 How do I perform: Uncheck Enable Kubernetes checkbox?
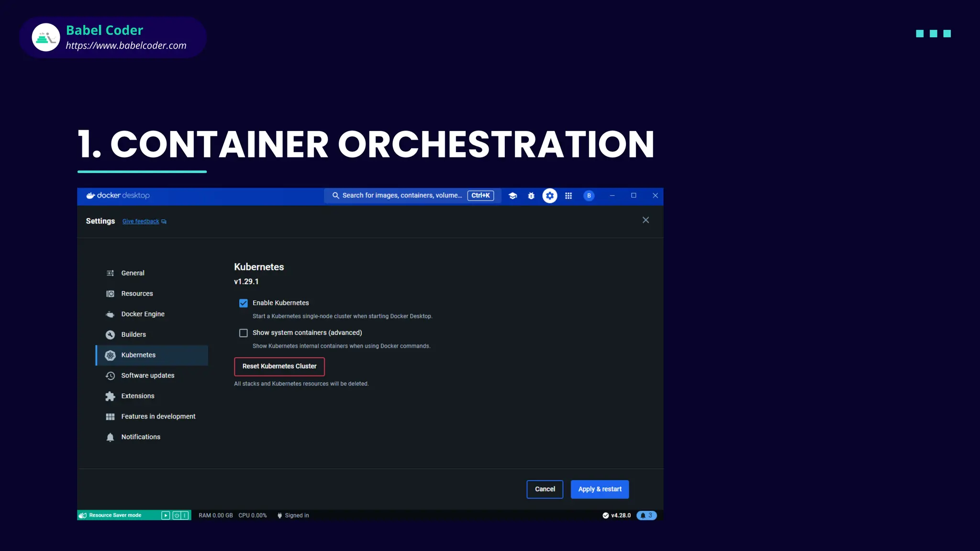244,303
